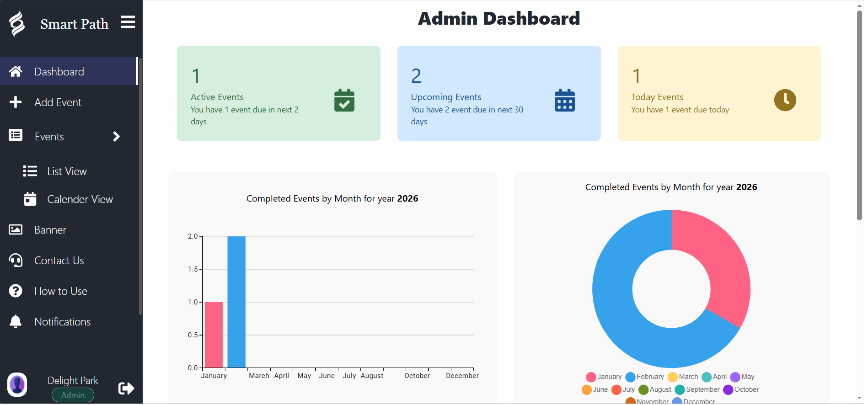Screen dimensions: 868x405
Task: Open the user profile avatar
Action: [17, 384]
